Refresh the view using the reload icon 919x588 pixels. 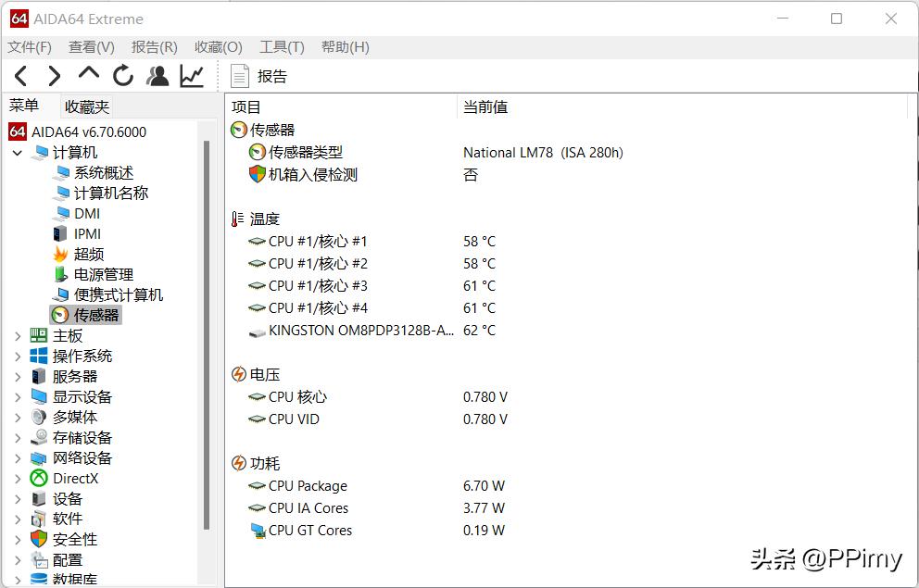click(123, 76)
